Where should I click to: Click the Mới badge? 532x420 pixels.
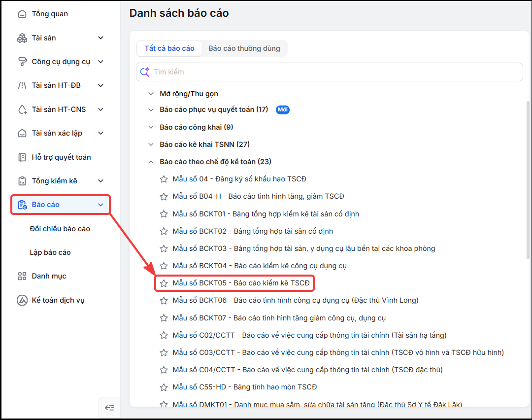click(x=283, y=109)
